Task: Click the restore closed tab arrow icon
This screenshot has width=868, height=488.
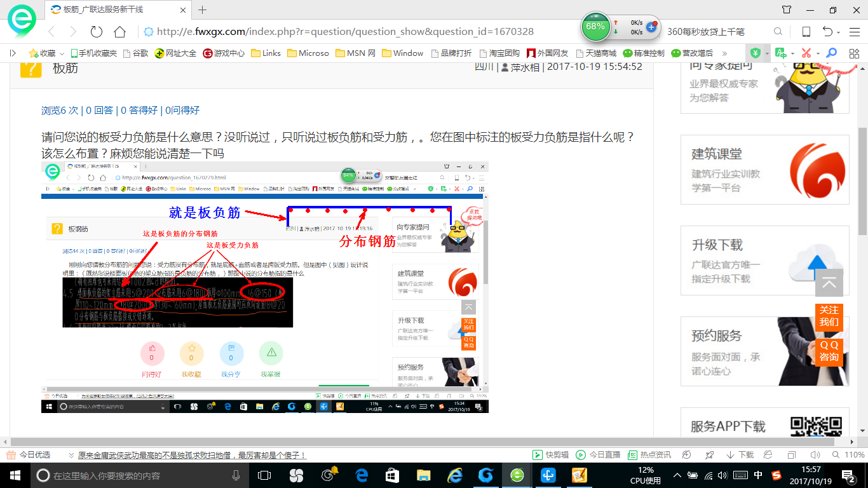Action: click(827, 32)
